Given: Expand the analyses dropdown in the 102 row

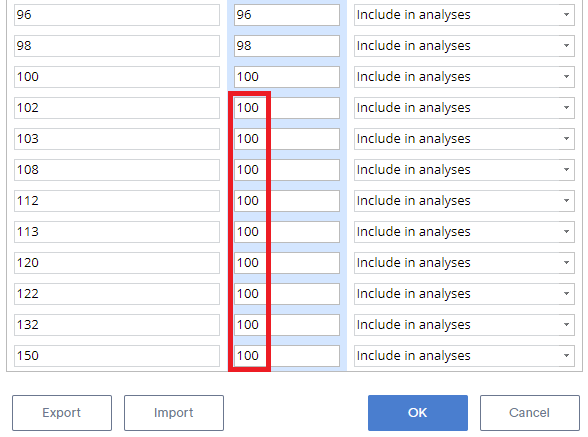Looking at the screenshot, I should (x=464, y=108).
